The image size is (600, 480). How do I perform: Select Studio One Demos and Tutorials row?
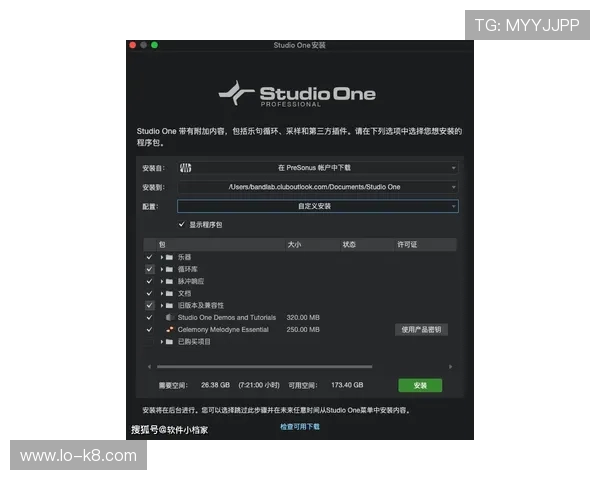pyautogui.click(x=227, y=317)
